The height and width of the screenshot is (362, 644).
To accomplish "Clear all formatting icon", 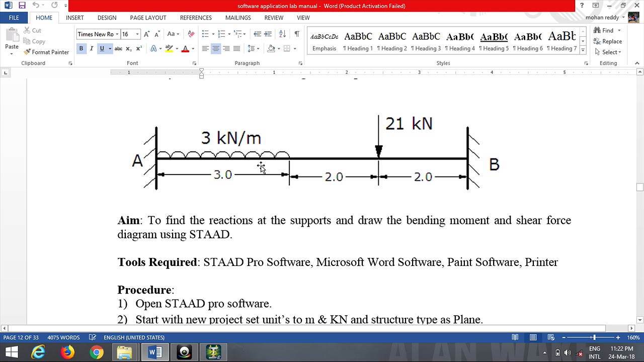I will pyautogui.click(x=191, y=34).
